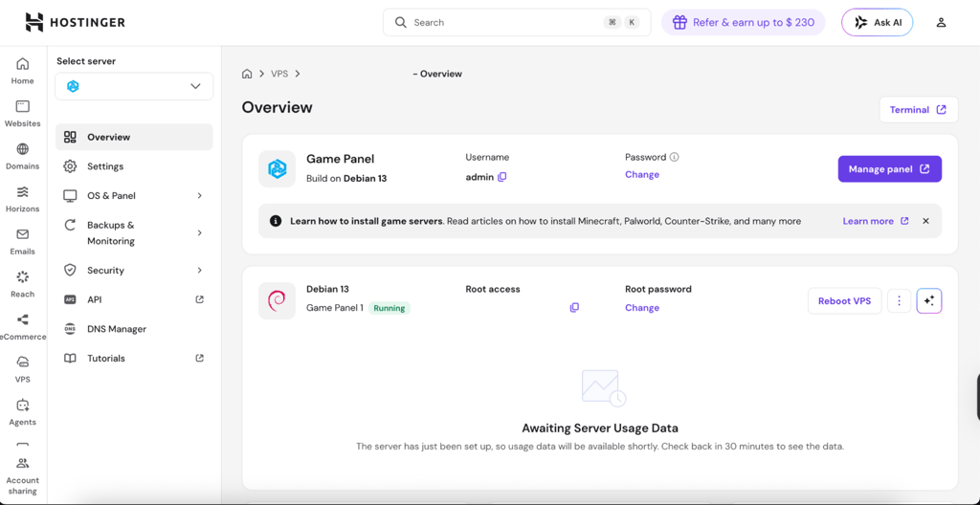The width and height of the screenshot is (980, 505).
Task: Open the Home section in the left rail
Action: coord(23,71)
